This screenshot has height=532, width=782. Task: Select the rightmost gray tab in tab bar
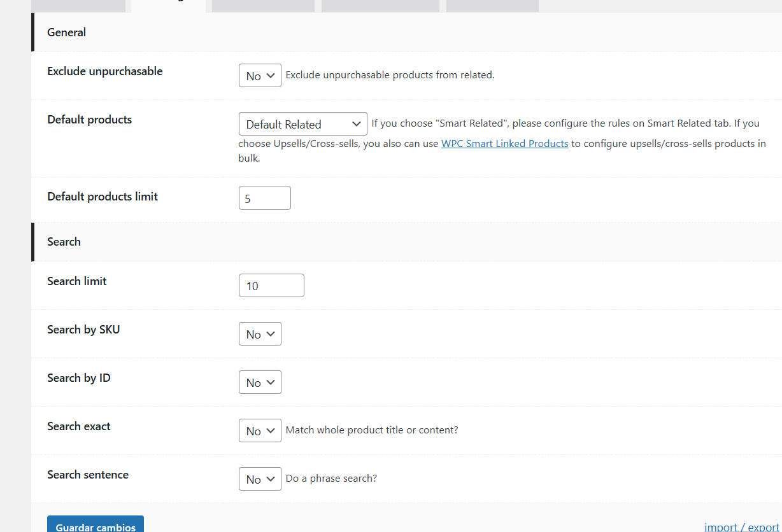492,5
